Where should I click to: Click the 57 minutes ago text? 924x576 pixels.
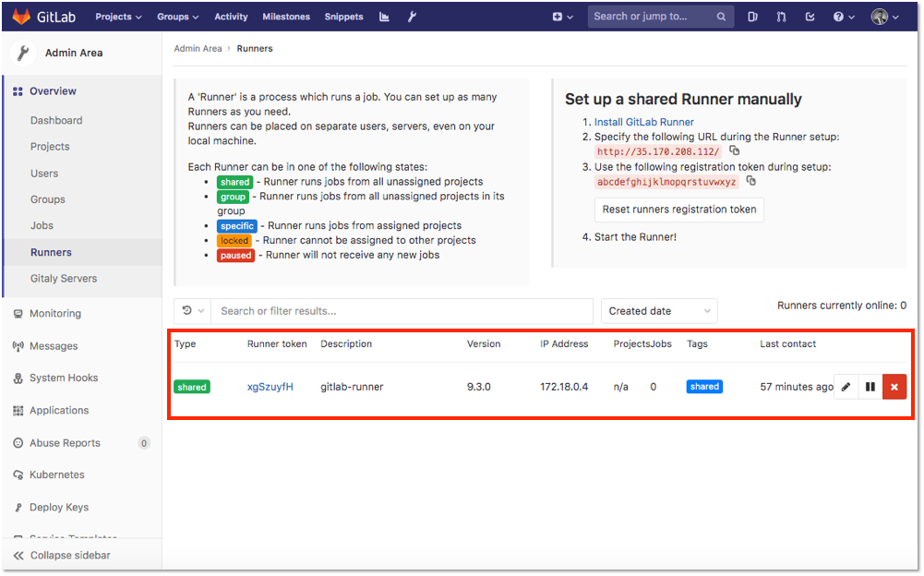pos(797,387)
